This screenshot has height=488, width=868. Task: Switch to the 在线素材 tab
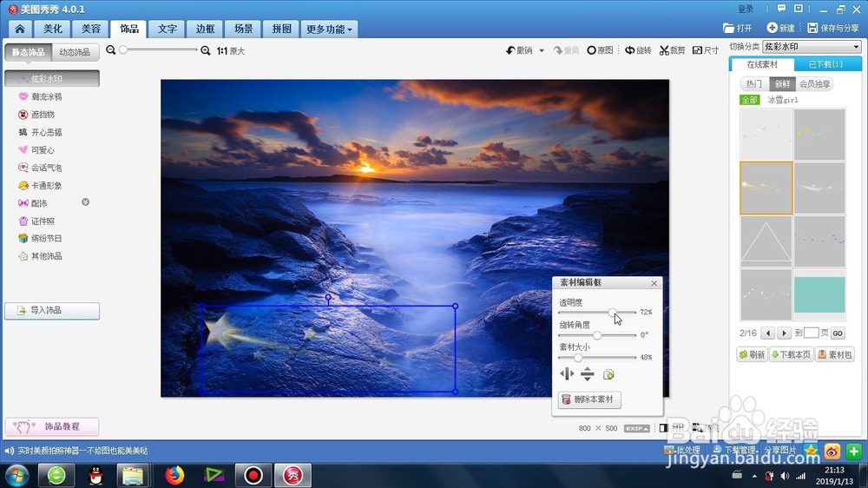click(x=762, y=64)
